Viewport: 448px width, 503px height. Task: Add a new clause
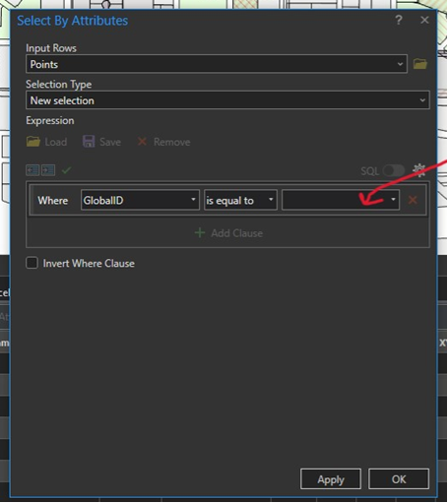coord(228,233)
